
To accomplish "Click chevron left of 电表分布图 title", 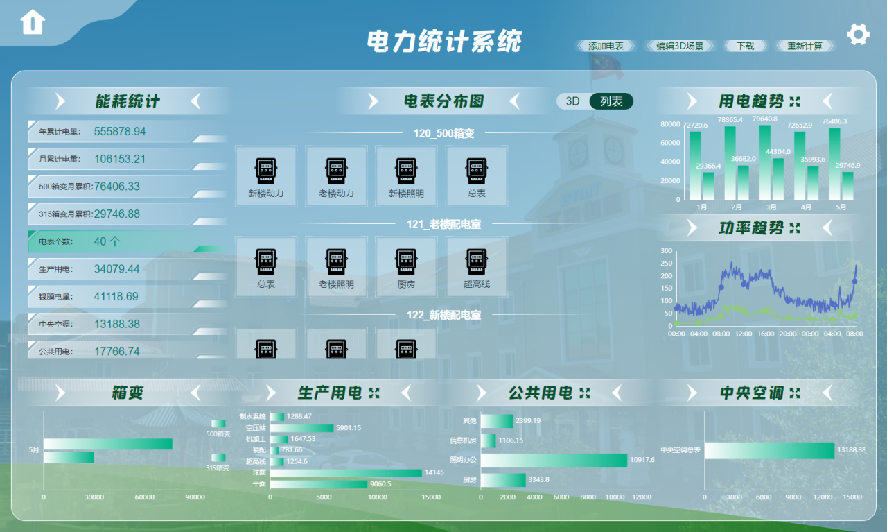I will pyautogui.click(x=373, y=101).
